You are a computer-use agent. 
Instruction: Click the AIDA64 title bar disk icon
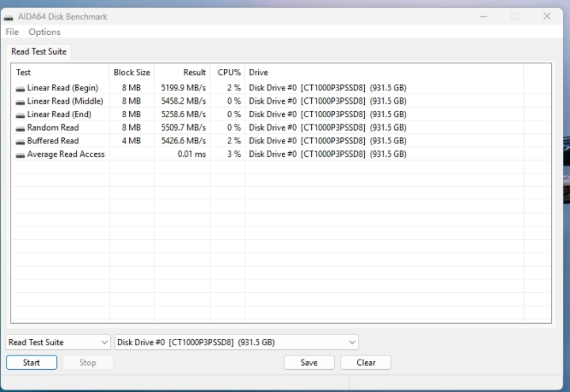coord(9,17)
